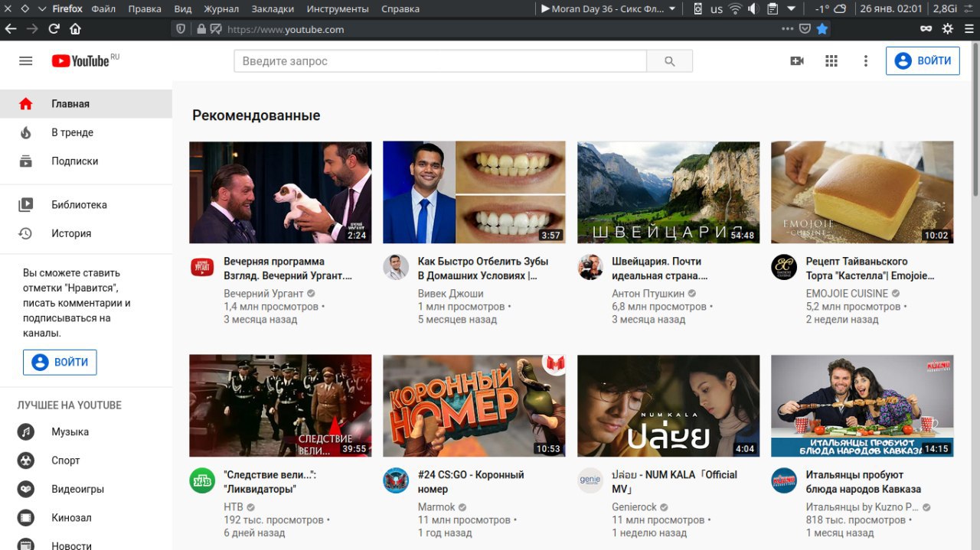Open the Музыка channel icon
980x550 pixels.
(26, 432)
